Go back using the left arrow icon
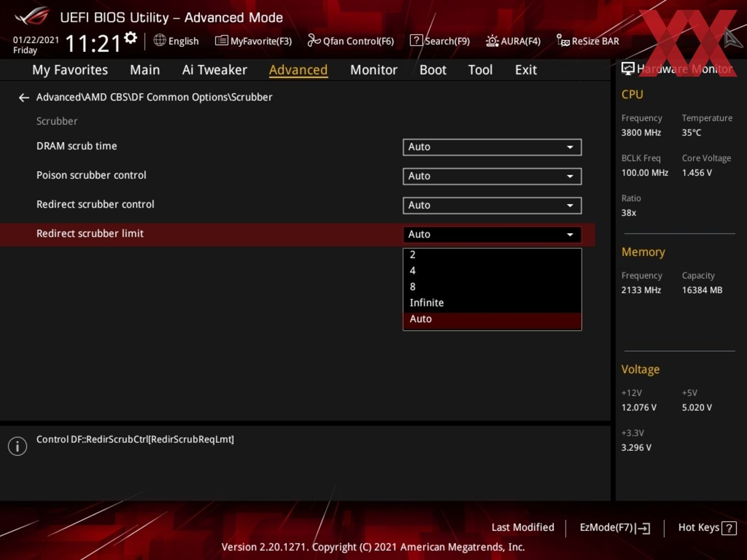Screen dimensions: 747x560 (24, 98)
